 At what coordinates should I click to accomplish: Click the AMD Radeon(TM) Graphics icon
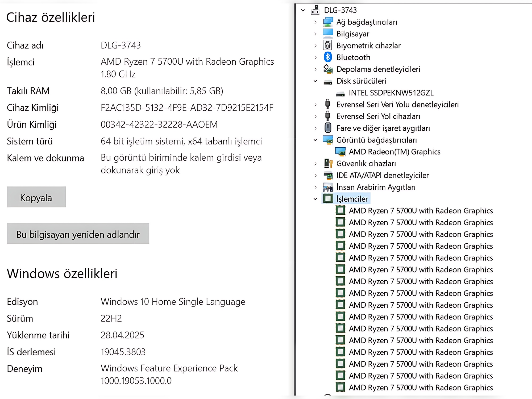coord(340,151)
